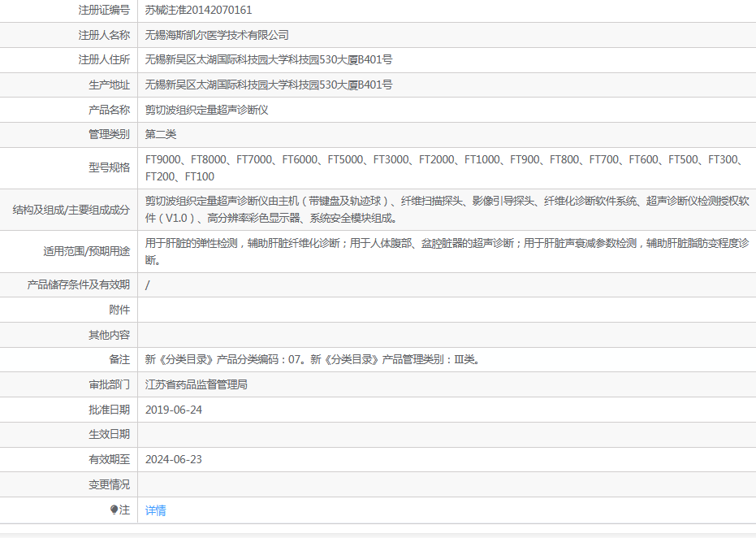Open the 详情 link
This screenshot has width=756, height=538.
pos(156,510)
